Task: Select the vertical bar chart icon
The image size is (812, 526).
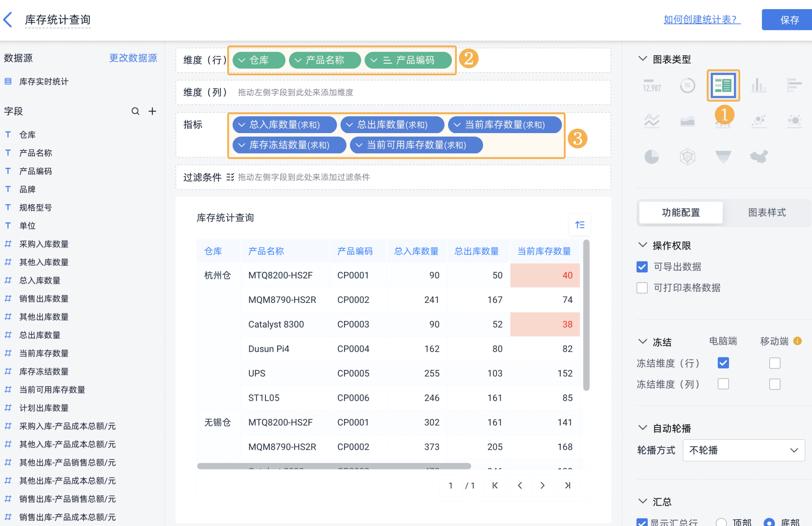Action: click(x=759, y=85)
